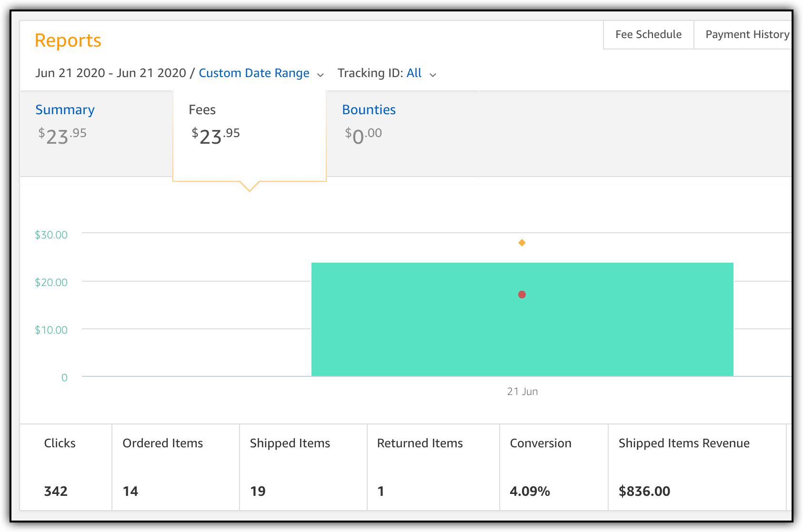The image size is (803, 532).
Task: Click Shipped Items Revenue of $836.00
Action: point(644,491)
